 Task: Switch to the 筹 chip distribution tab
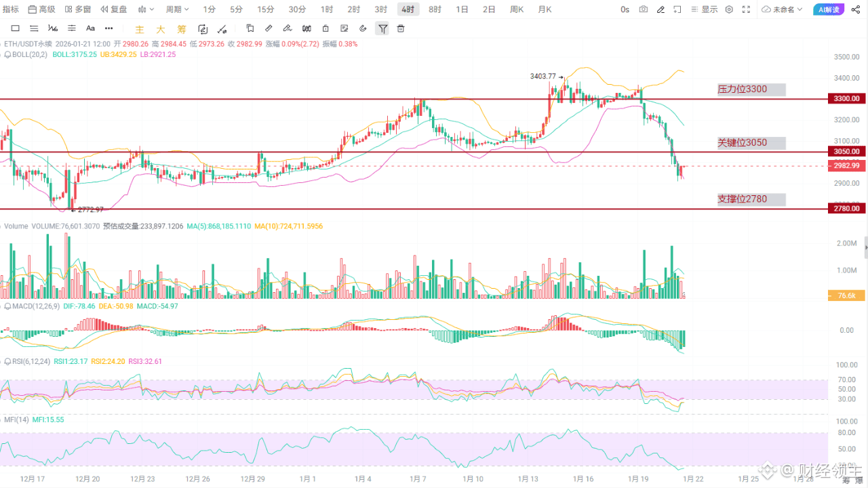coord(182,28)
